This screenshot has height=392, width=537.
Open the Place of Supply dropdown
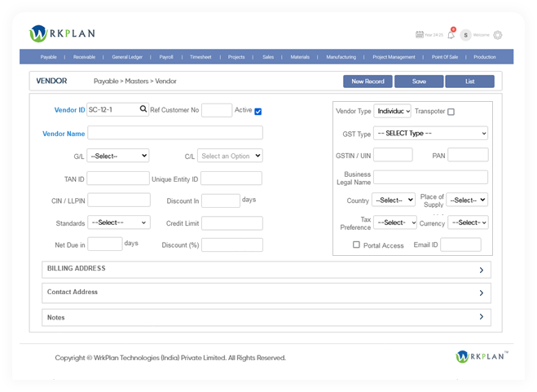[x=467, y=200]
